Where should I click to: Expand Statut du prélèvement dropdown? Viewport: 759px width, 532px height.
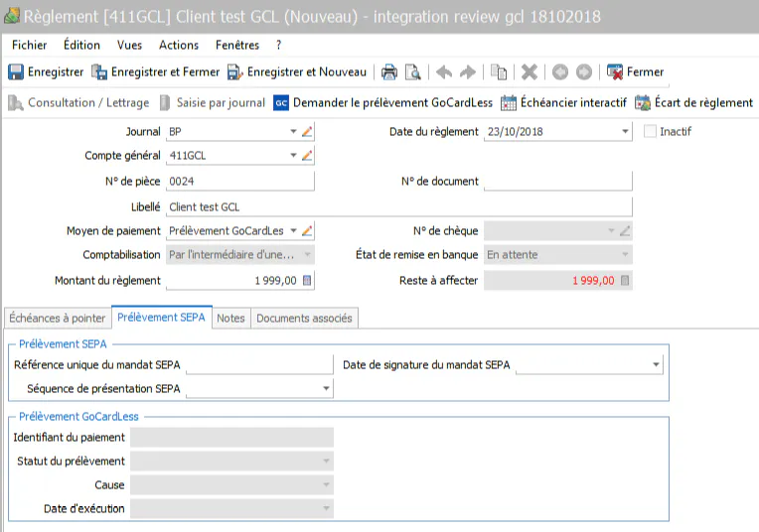pos(326,461)
